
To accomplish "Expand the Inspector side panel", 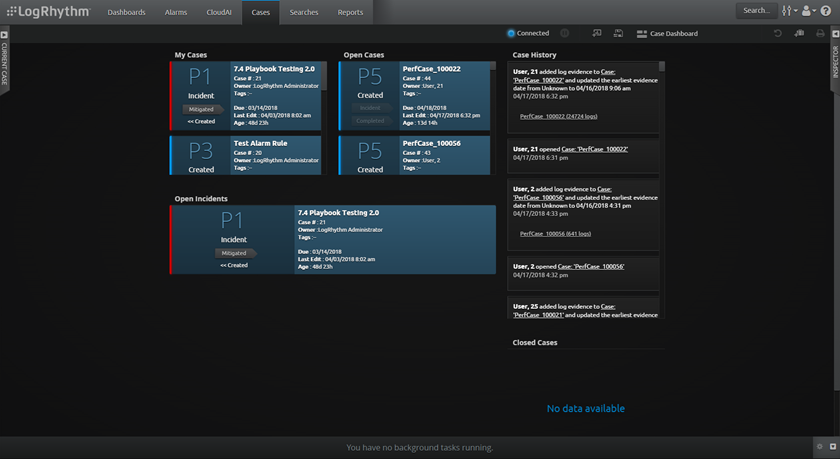I will click(x=835, y=62).
